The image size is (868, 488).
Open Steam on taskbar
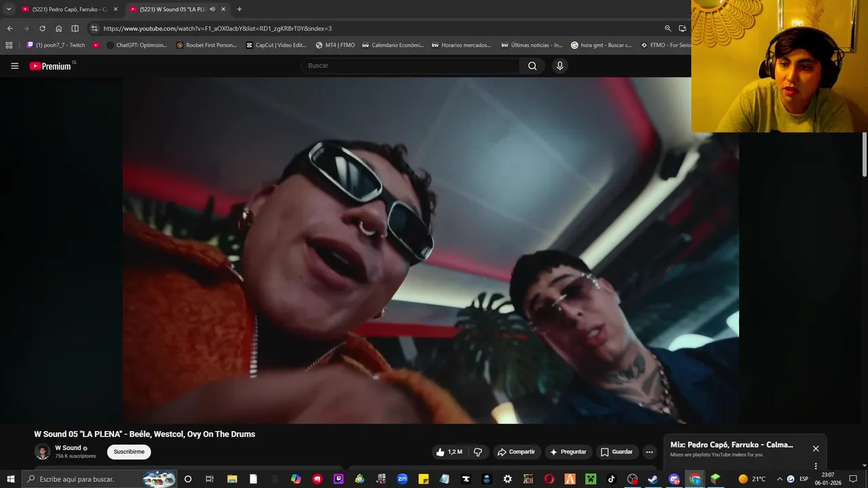click(x=652, y=479)
